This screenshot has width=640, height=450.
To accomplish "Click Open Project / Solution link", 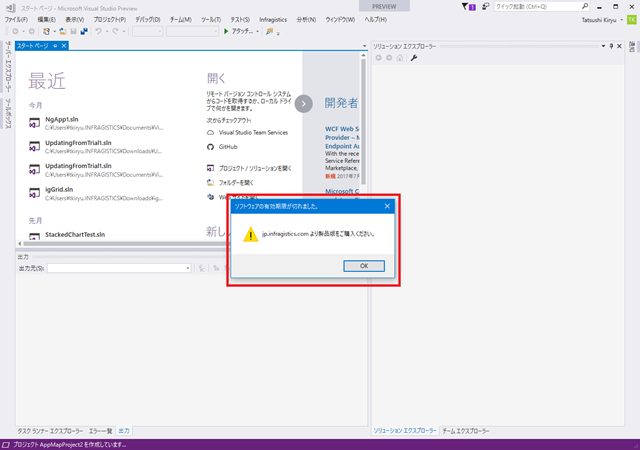I will 255,168.
